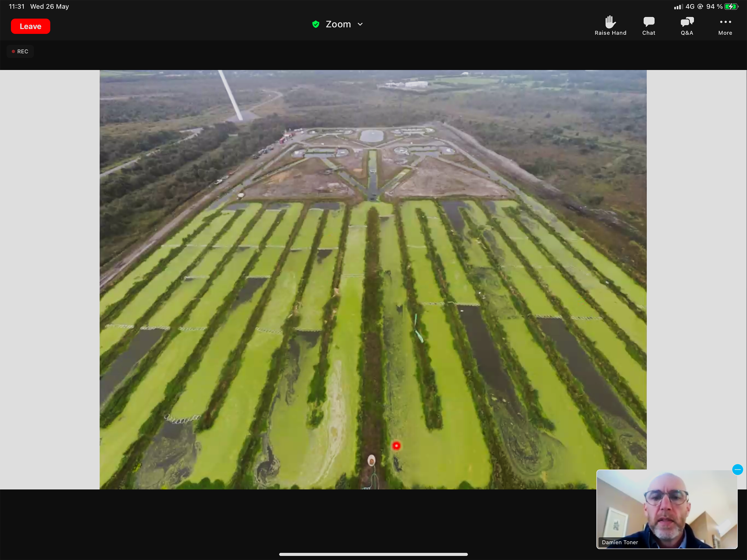The image size is (747, 560).
Task: Tap the Raise Hand text label
Action: pyautogui.click(x=610, y=33)
